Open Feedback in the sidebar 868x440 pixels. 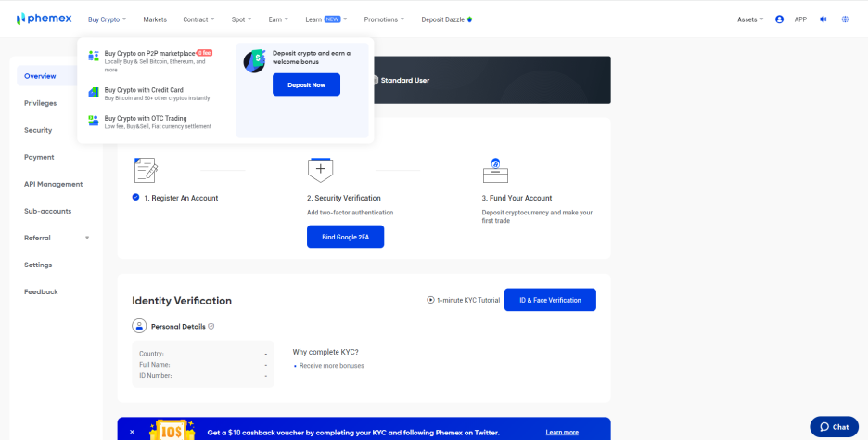tap(41, 291)
